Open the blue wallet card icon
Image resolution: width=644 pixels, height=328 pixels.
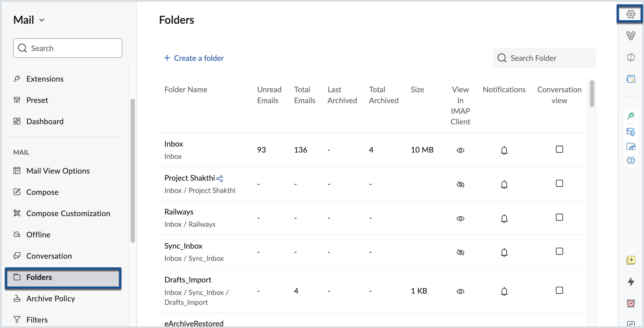coord(631,79)
